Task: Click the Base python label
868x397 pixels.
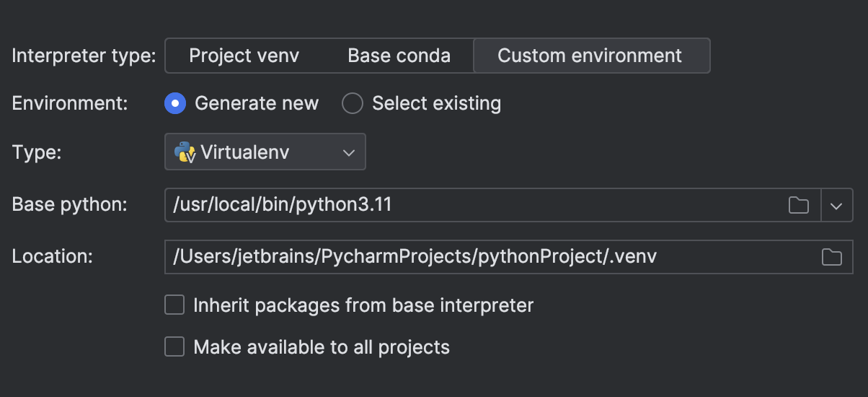Action: (69, 204)
